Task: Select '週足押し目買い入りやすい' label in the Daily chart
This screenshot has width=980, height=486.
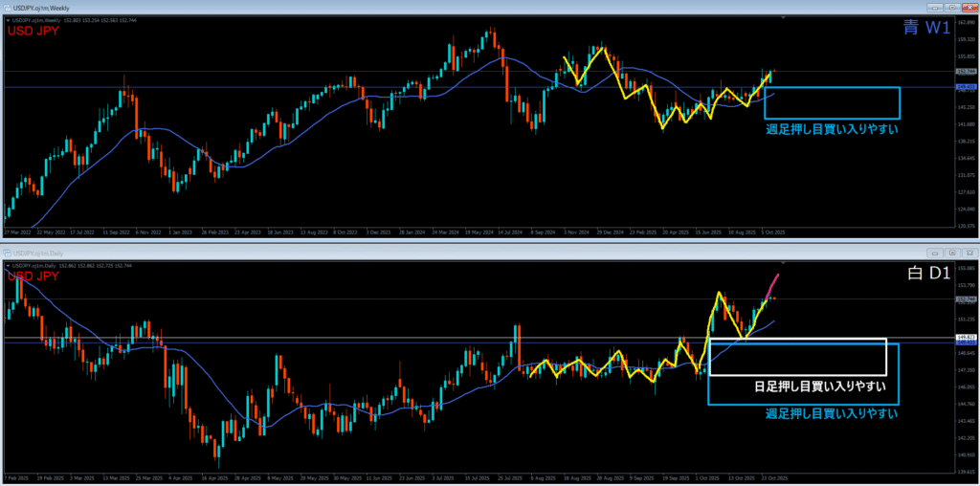Action: click(x=832, y=413)
